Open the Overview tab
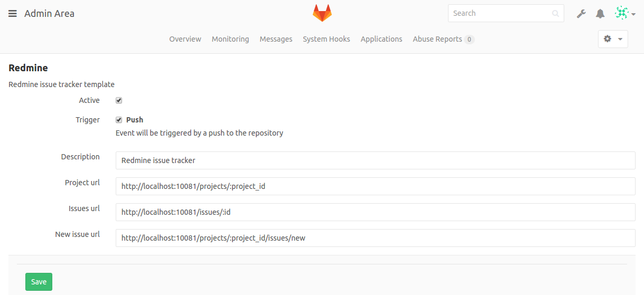 click(185, 39)
